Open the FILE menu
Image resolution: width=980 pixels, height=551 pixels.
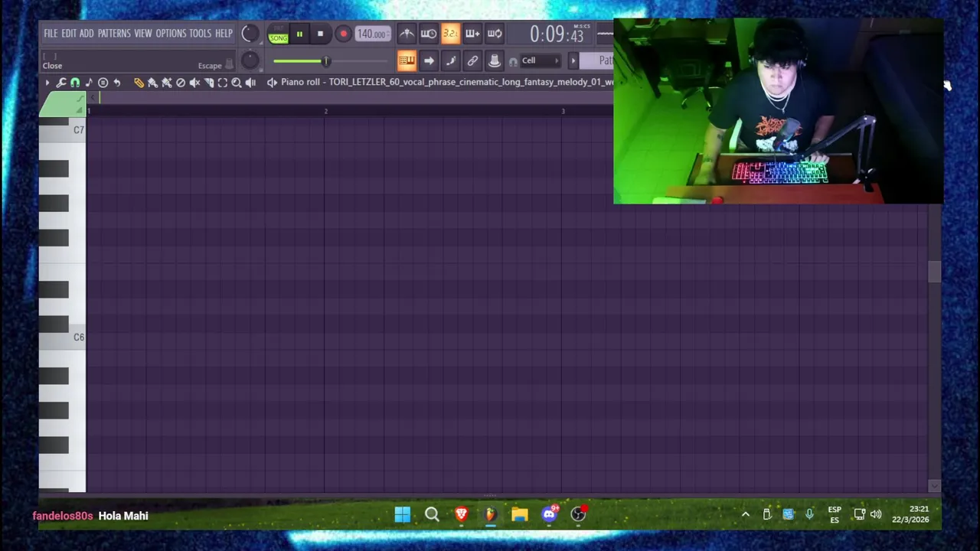tap(51, 34)
